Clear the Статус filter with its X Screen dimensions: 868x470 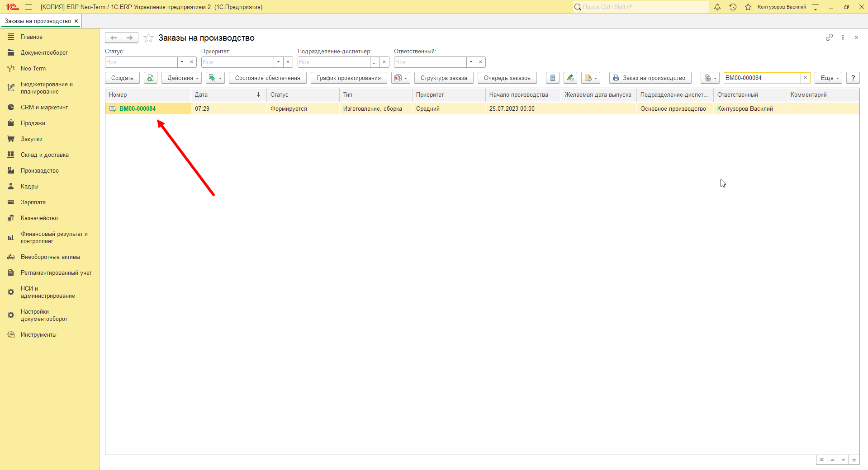tap(191, 62)
